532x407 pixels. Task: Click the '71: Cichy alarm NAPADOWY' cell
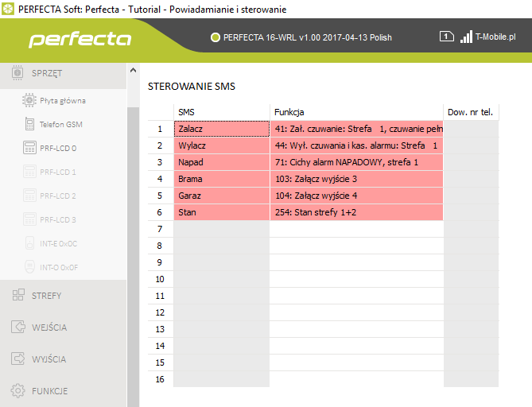point(356,162)
